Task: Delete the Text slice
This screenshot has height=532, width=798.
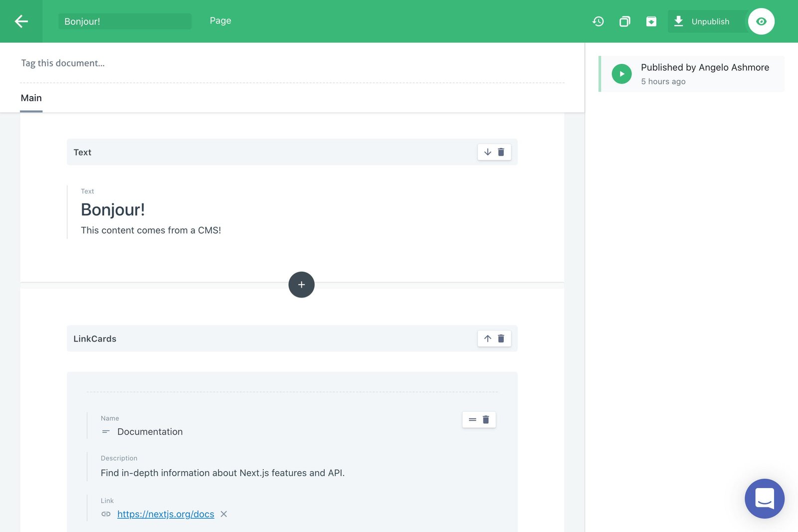Action: coord(501,152)
